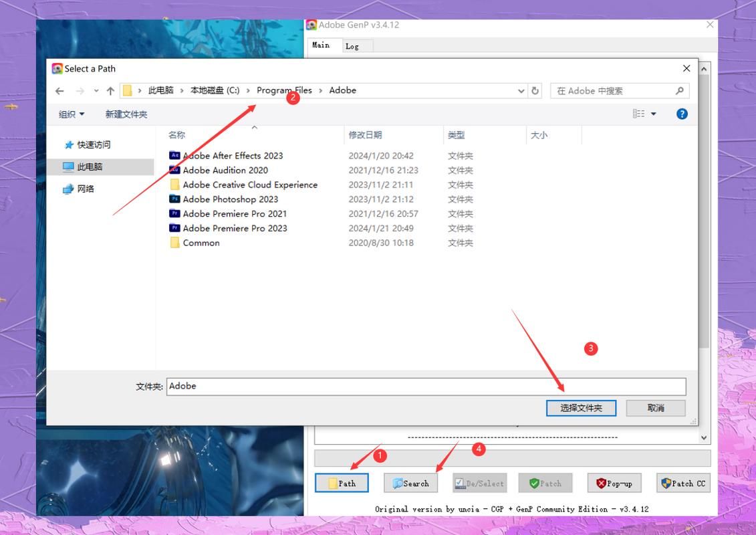Click the Patch CC button in GenP

[x=683, y=483]
